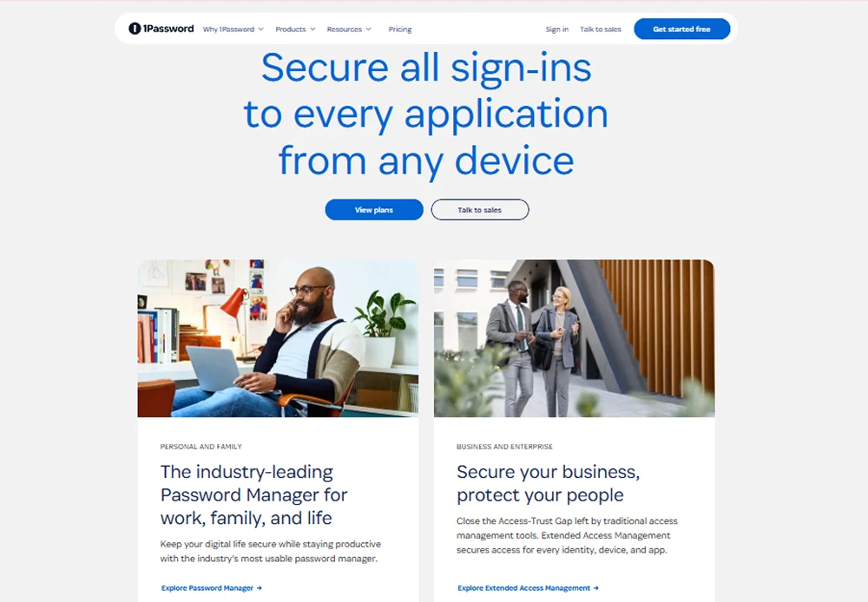
Task: Click Talk to sales in navbar
Action: 601,29
